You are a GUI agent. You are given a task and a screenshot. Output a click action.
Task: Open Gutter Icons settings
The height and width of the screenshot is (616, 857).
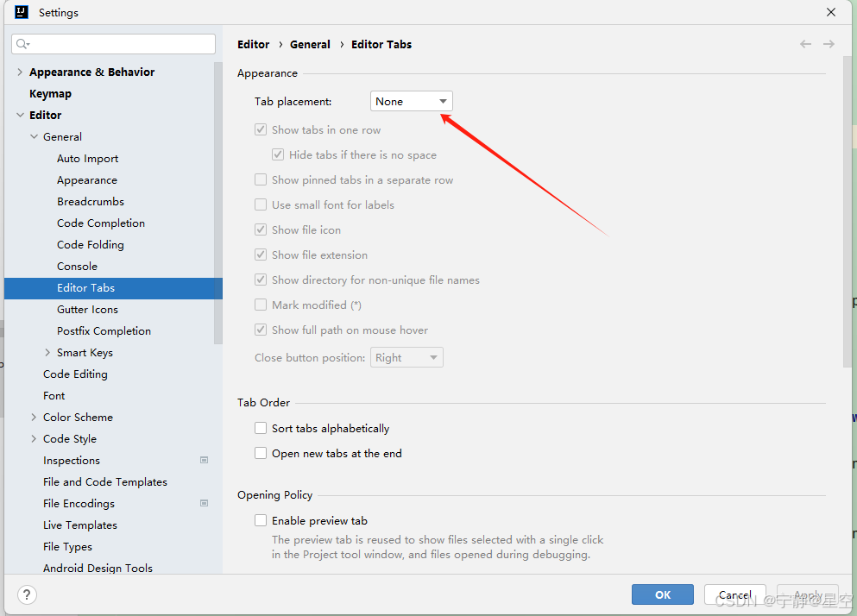[x=87, y=310]
